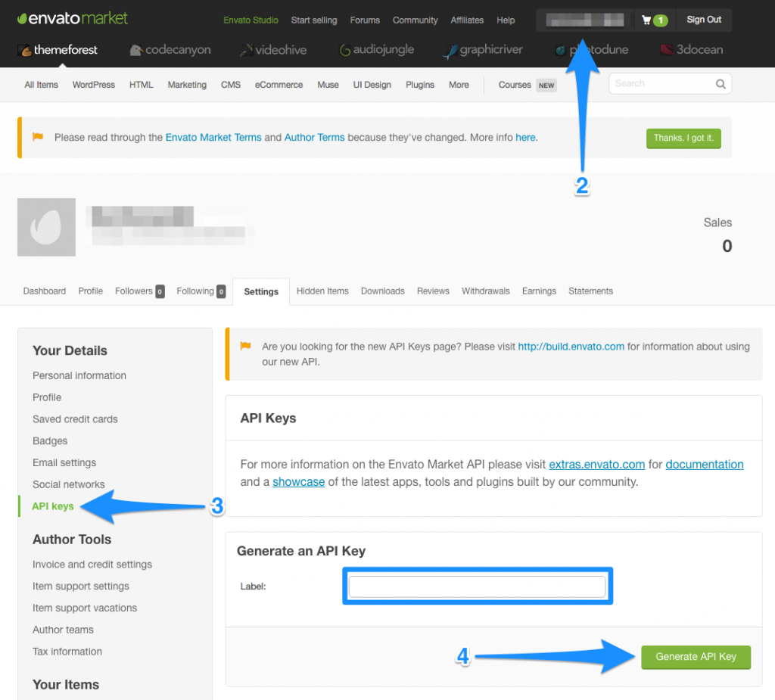Open the GraphicRiver marketplace
Viewport: 775px width, 700px height.
click(x=483, y=49)
